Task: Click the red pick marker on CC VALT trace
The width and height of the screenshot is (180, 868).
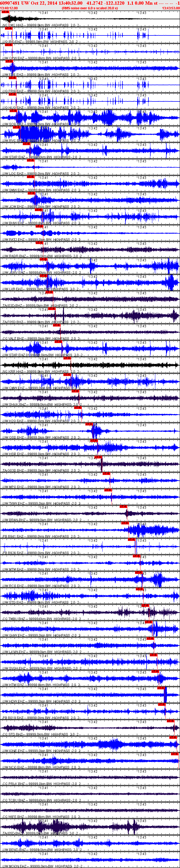Action: tap(57, 325)
